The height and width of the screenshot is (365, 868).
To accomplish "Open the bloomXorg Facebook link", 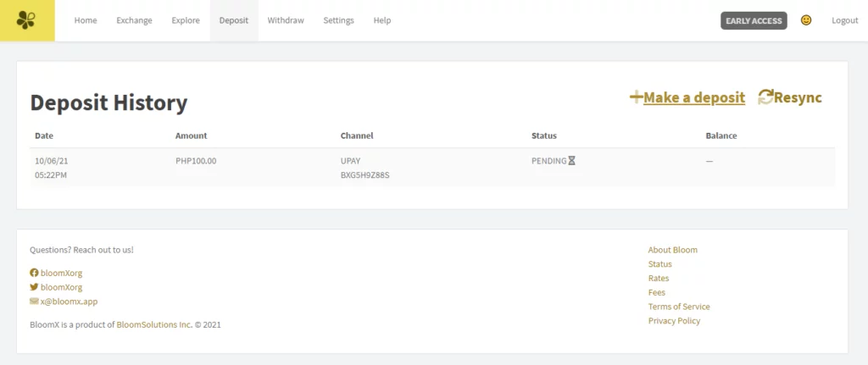I will tap(61, 274).
